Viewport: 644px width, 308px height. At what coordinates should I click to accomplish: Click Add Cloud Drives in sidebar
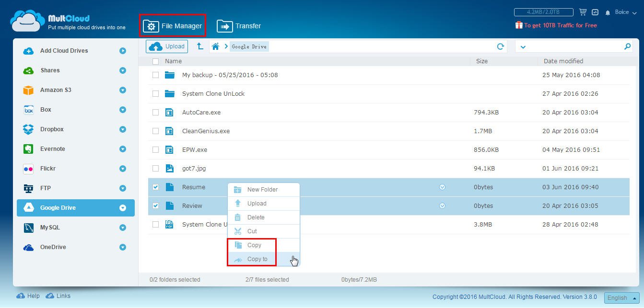point(64,51)
